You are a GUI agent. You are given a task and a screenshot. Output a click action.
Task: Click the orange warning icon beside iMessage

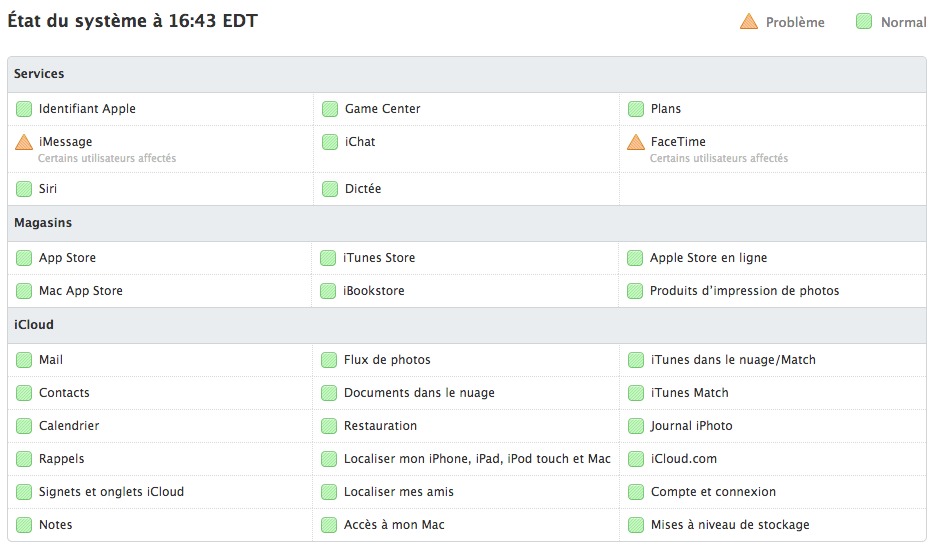pyautogui.click(x=24, y=142)
